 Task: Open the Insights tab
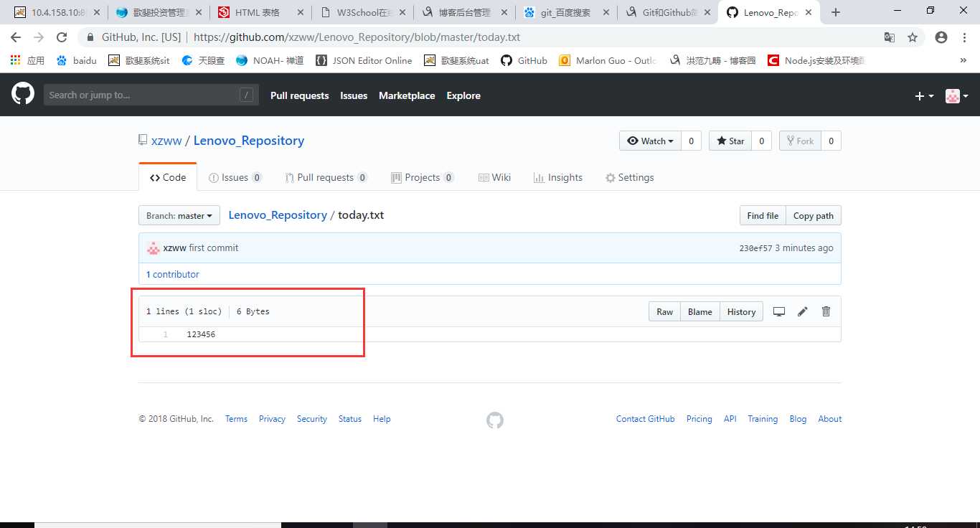[558, 177]
